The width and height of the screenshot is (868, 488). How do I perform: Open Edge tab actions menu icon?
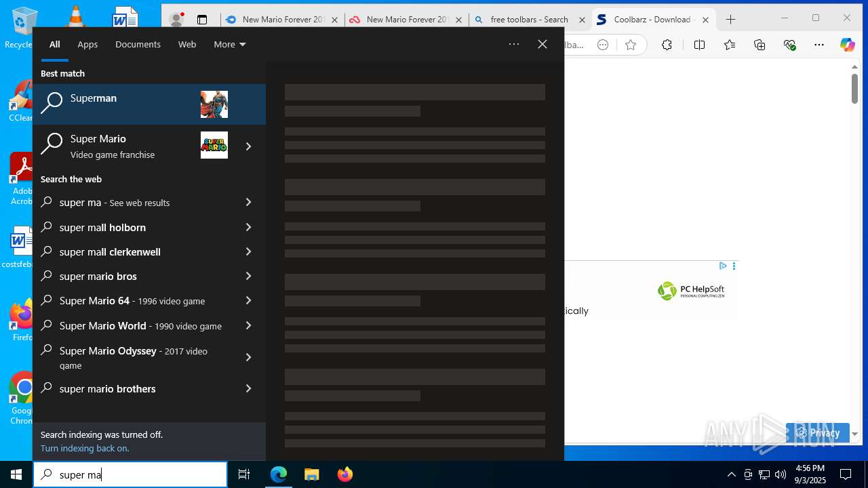(x=202, y=20)
